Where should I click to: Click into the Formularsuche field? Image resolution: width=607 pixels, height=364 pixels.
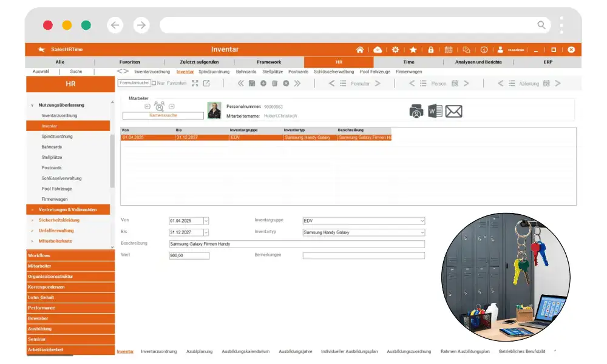point(134,83)
